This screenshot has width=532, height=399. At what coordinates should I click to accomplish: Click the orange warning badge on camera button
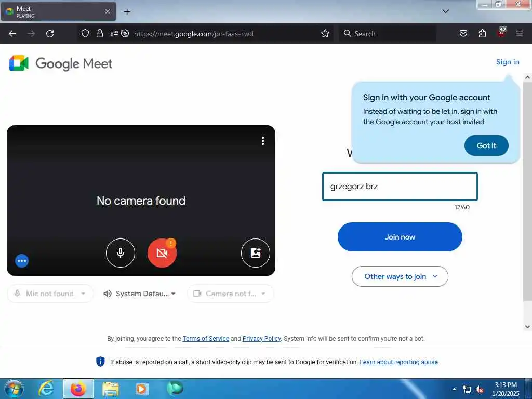tap(171, 243)
